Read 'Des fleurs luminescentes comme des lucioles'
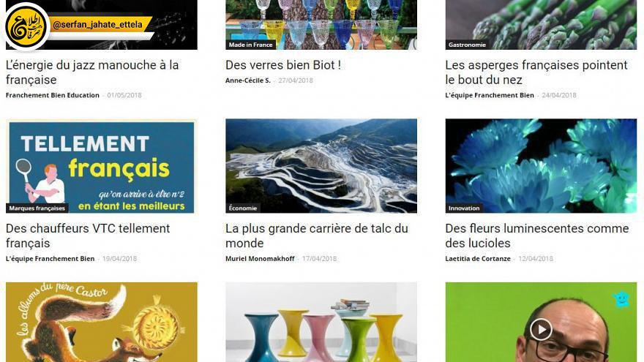644x362 pixels. pos(537,235)
